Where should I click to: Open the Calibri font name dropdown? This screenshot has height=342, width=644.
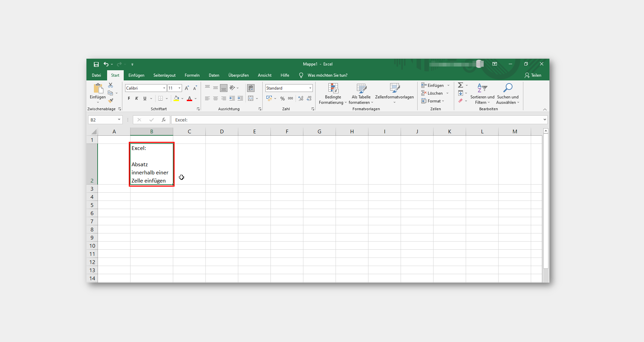tap(164, 88)
